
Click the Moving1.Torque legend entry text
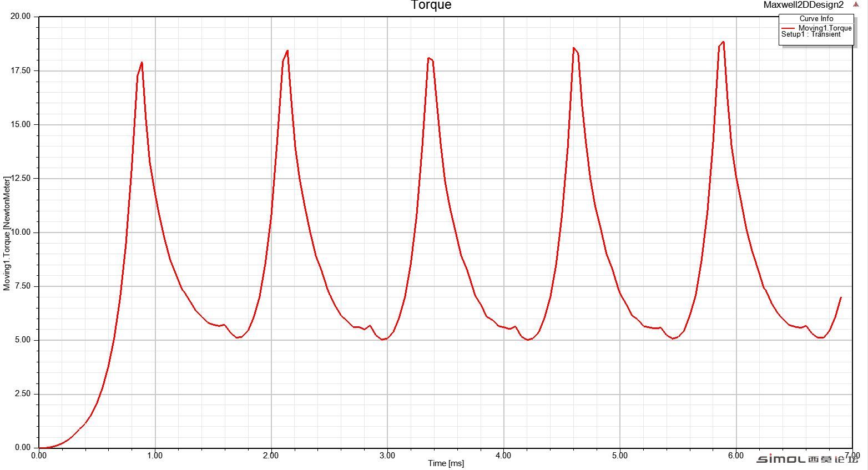[825, 28]
